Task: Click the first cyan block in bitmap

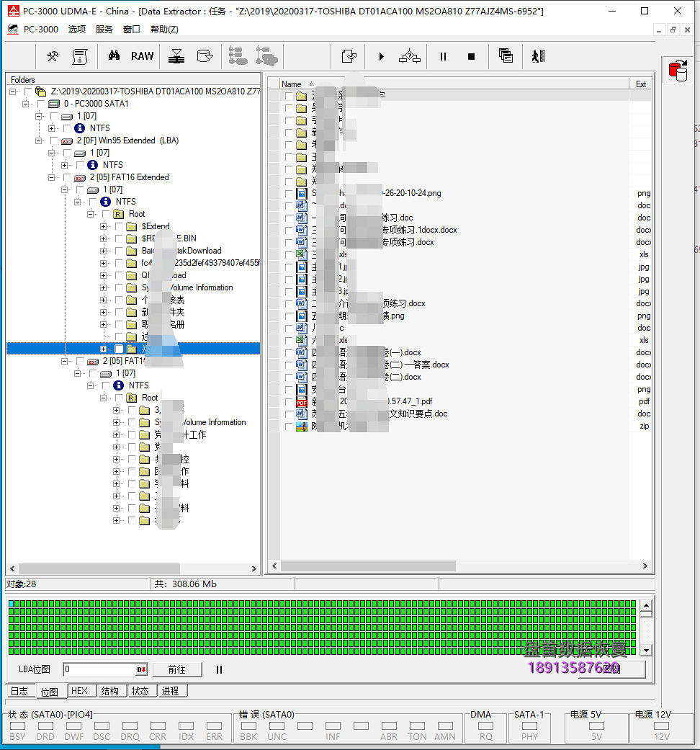Action: coord(12,604)
